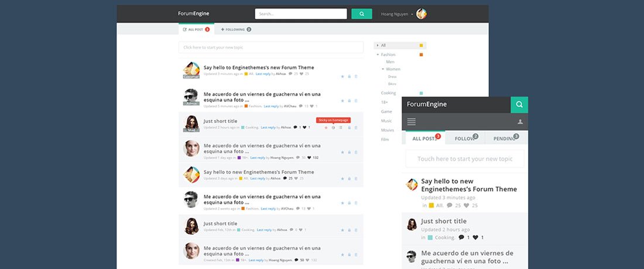This screenshot has height=269, width=644.
Task: Collapse the Fashion category tree
Action: pos(378,55)
